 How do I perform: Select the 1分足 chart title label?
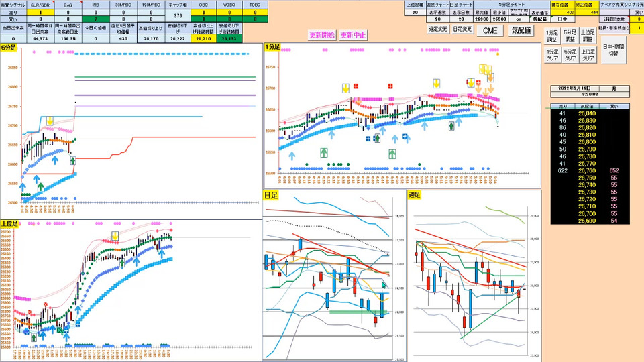click(x=272, y=47)
